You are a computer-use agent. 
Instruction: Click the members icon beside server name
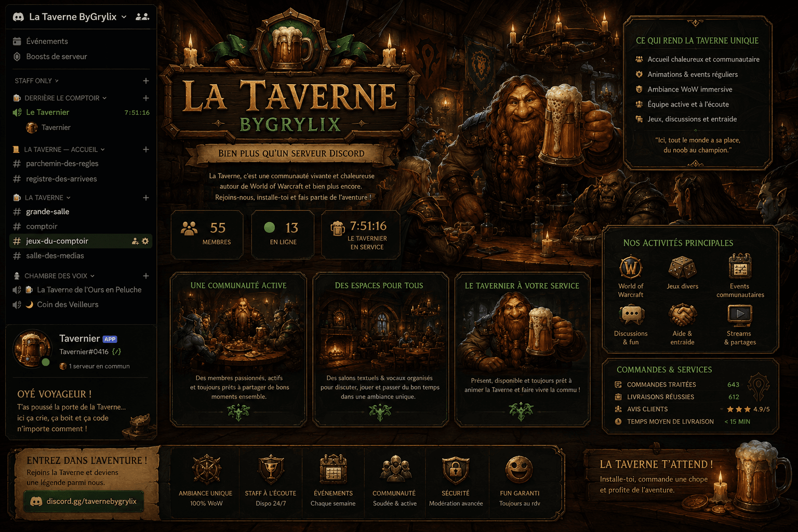pos(142,17)
